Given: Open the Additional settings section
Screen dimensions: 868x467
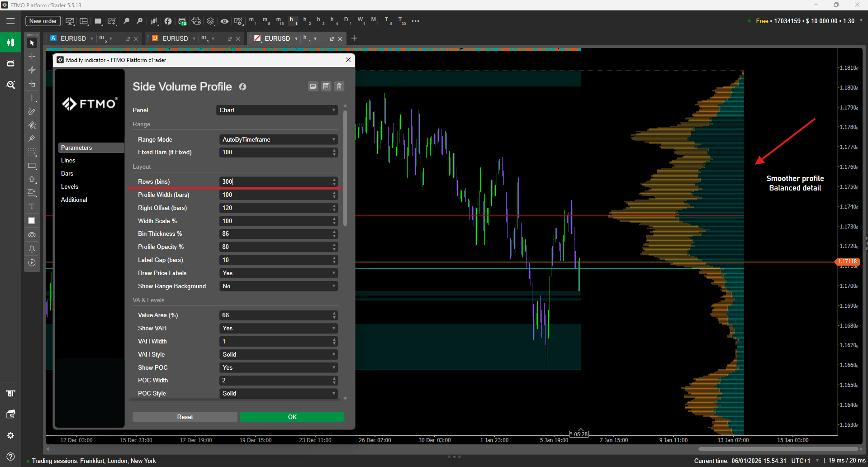Looking at the screenshot, I should click(74, 200).
